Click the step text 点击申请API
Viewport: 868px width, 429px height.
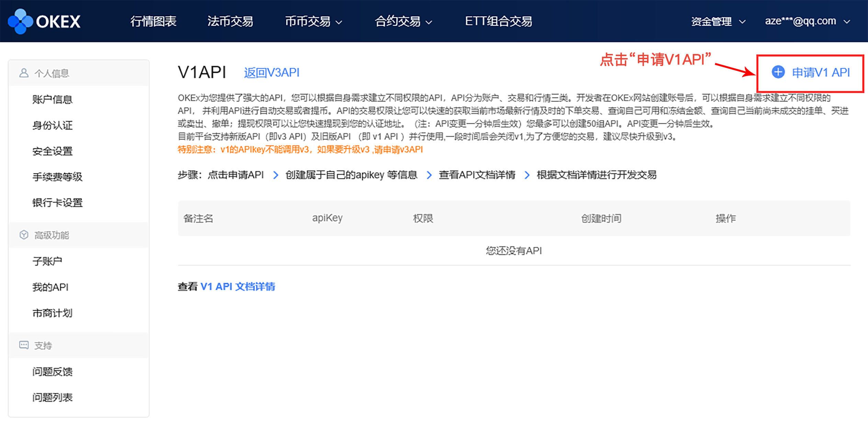point(236,175)
